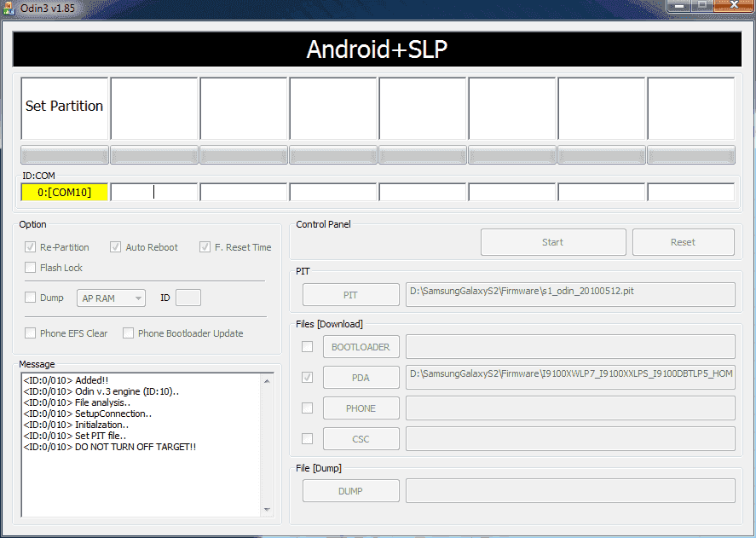Image resolution: width=756 pixels, height=538 pixels.
Task: Click the Dump ID input field
Action: [x=188, y=298]
